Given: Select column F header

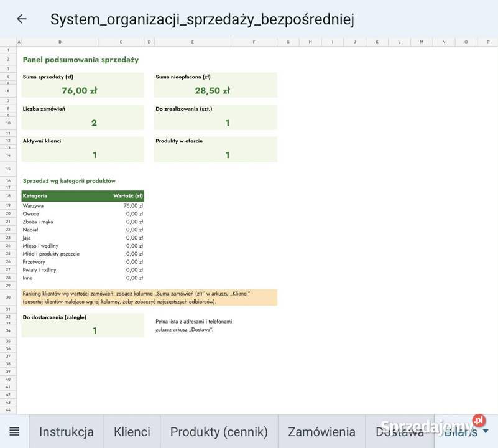Looking at the screenshot, I should point(254,42).
